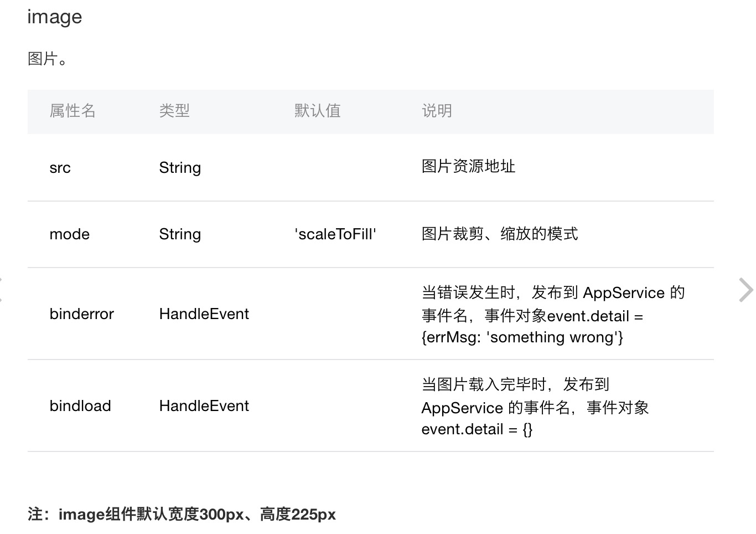Click String type in the src row
The image size is (756, 534).
pyautogui.click(x=180, y=168)
